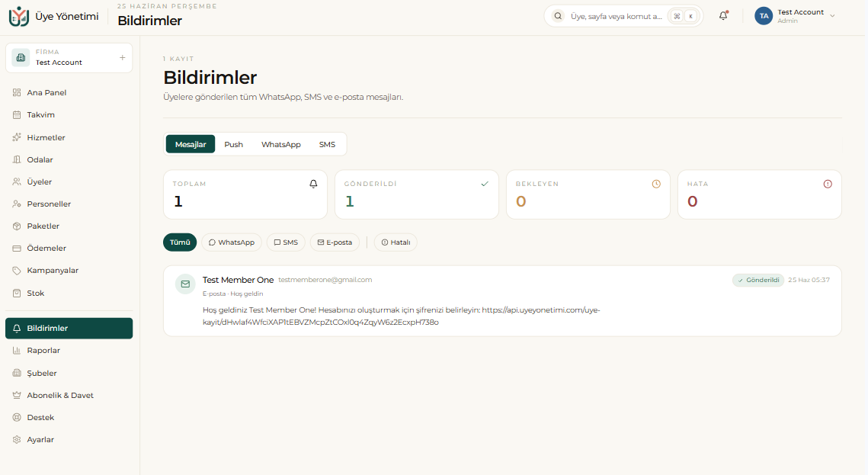Click testmemberone@gmail.com email address

coord(325,280)
